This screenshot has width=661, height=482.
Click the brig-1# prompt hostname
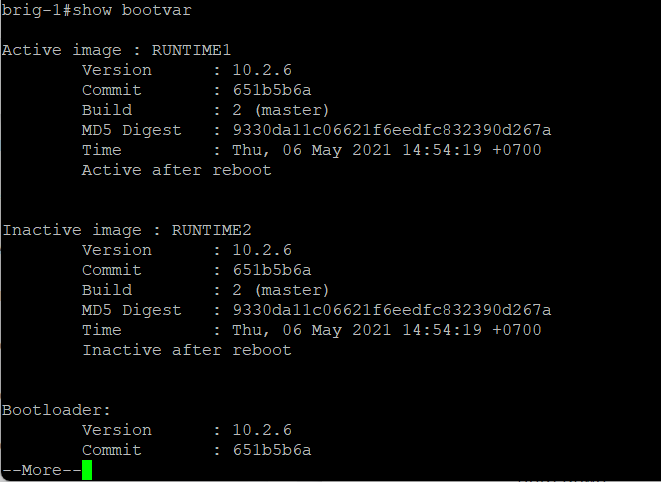(36, 10)
